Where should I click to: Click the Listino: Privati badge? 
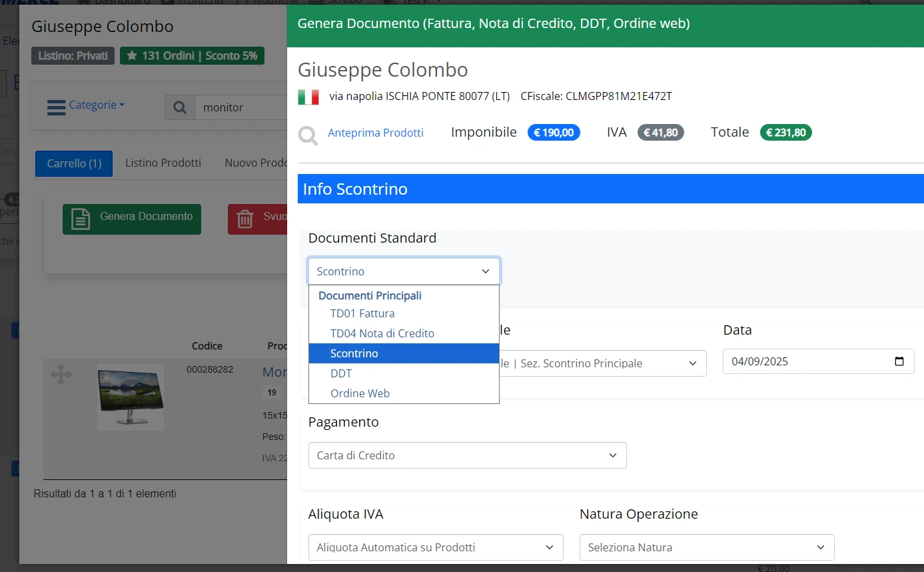[73, 56]
